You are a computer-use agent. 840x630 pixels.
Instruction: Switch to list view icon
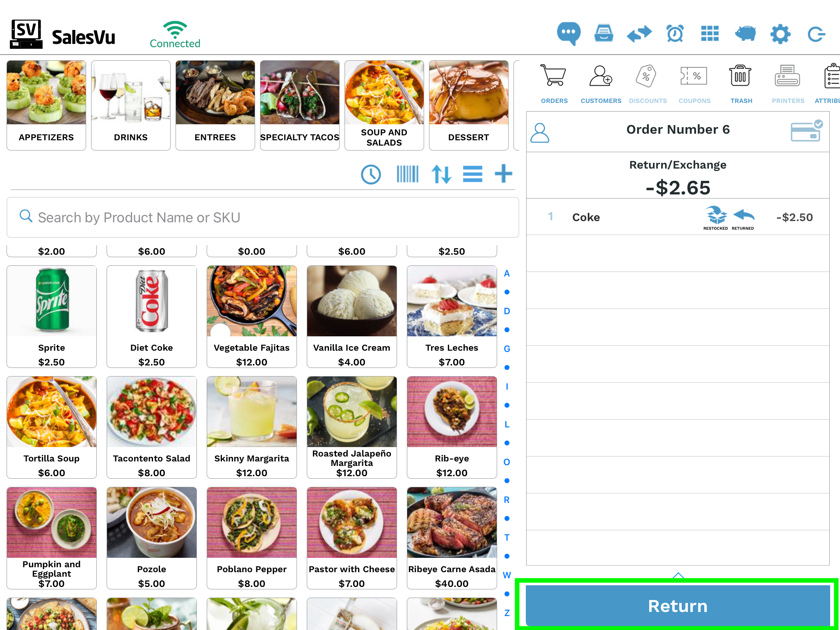pos(472,174)
